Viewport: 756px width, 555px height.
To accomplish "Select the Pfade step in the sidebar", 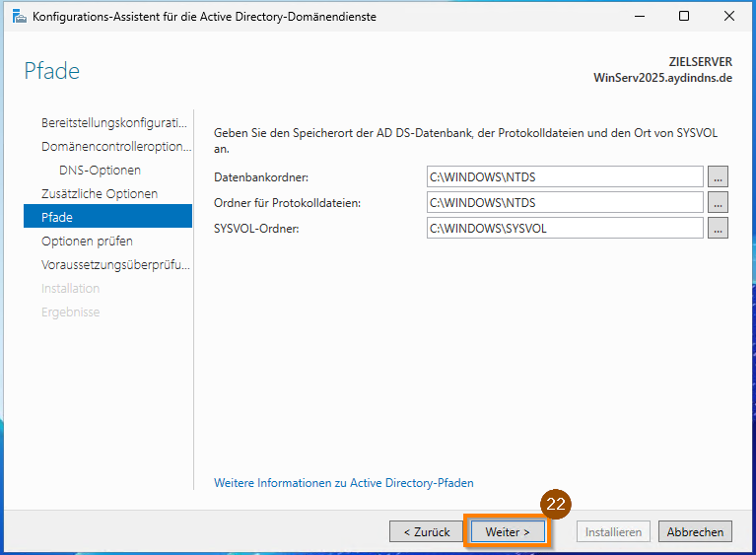I will (108, 216).
